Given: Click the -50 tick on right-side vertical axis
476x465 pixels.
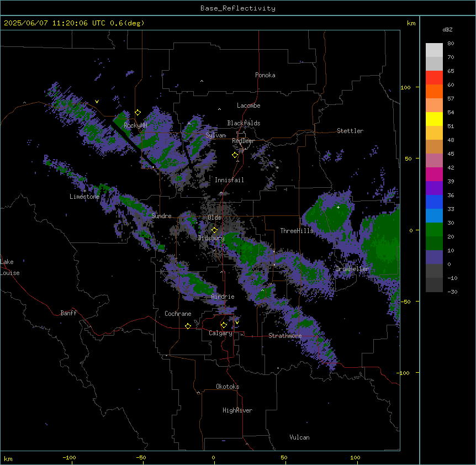Looking at the screenshot, I should point(405,302).
